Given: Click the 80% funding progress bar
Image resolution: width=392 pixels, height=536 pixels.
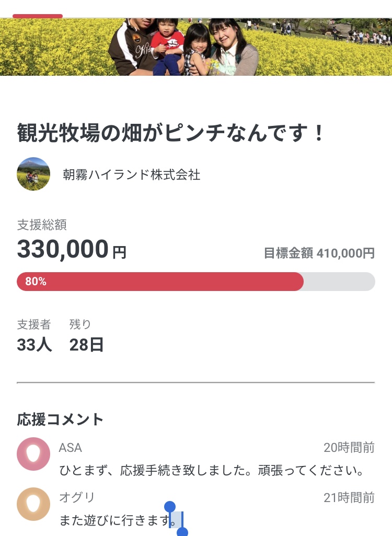Looking at the screenshot, I should tap(196, 282).
